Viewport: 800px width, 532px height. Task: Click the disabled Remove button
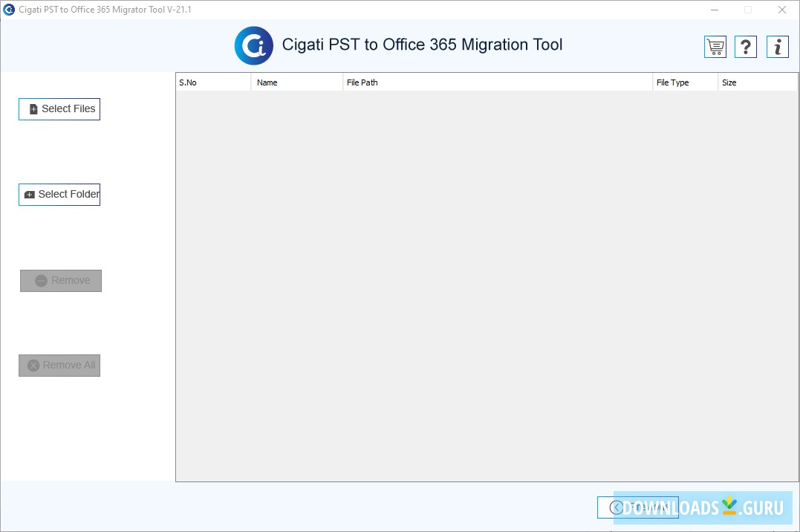click(x=61, y=280)
